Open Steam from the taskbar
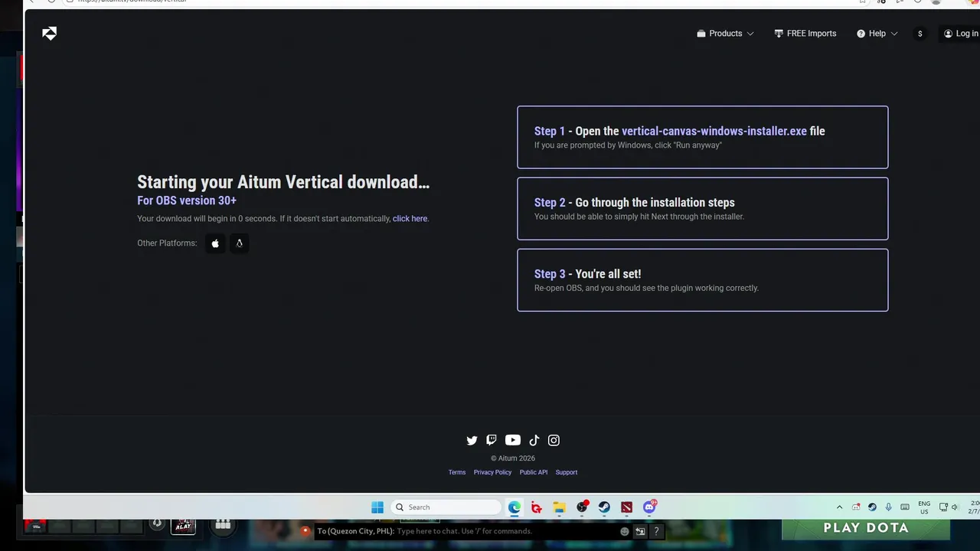Viewport: 980px width, 551px height. [x=604, y=507]
